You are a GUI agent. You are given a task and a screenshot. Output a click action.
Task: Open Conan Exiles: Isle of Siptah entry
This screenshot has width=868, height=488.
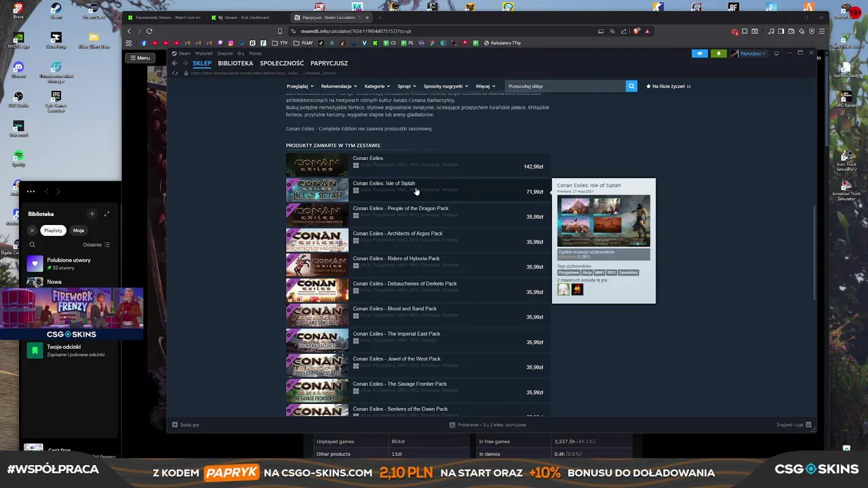(418, 190)
